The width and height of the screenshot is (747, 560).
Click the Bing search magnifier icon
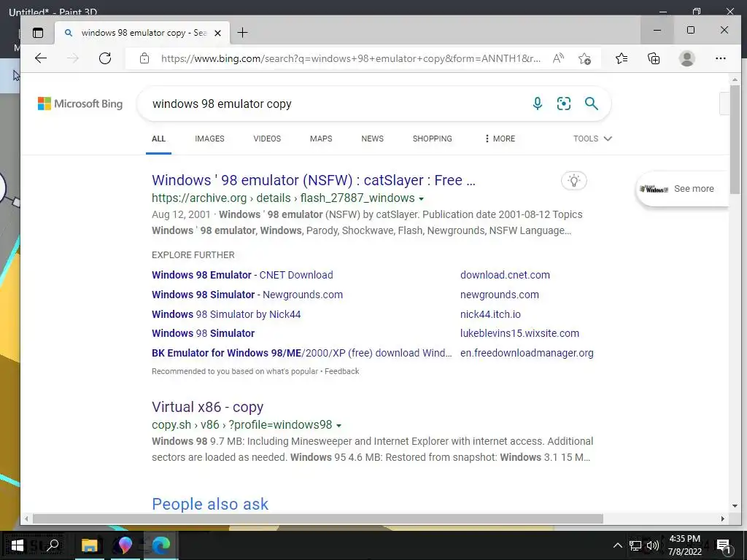click(591, 104)
